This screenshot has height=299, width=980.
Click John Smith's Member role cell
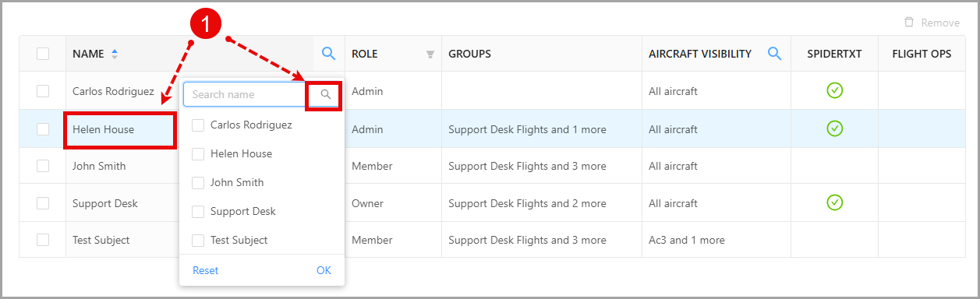372,166
